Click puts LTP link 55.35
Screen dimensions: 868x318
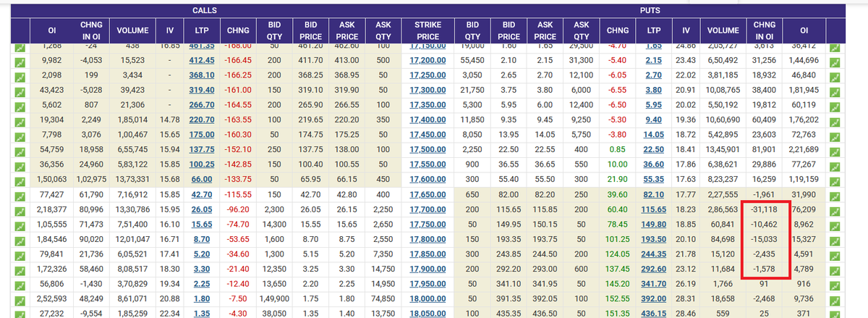tap(653, 179)
